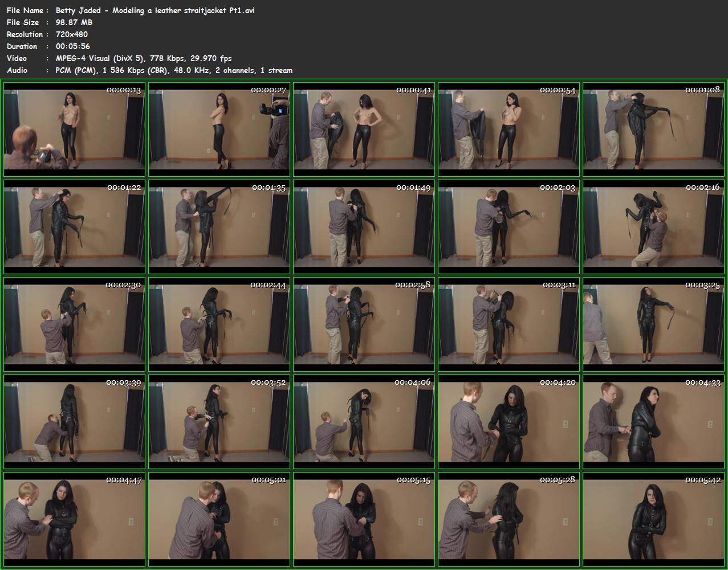728x570 pixels.
Task: Open the frame at 00:02:30
Action: pyautogui.click(x=74, y=324)
